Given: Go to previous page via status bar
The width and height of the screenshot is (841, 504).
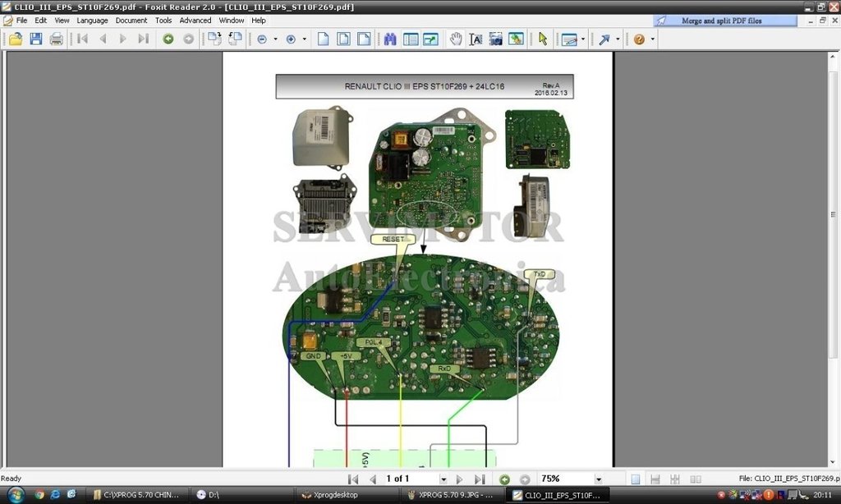Looking at the screenshot, I should [373, 479].
